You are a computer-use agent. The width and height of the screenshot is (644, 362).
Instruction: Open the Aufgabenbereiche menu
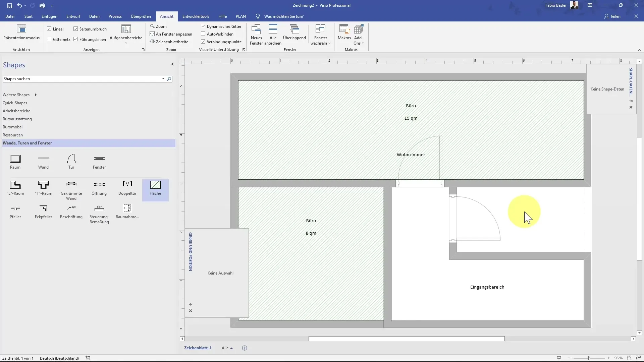(x=126, y=34)
